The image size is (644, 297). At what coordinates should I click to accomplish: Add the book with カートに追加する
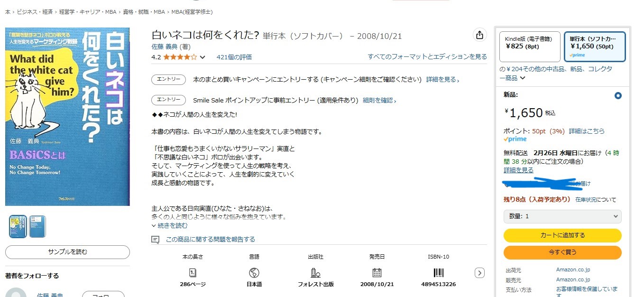point(562,235)
